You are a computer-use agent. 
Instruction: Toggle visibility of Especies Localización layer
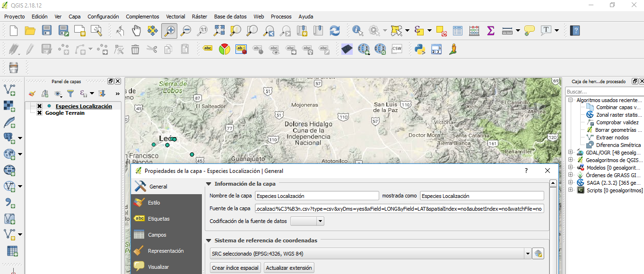[39, 106]
